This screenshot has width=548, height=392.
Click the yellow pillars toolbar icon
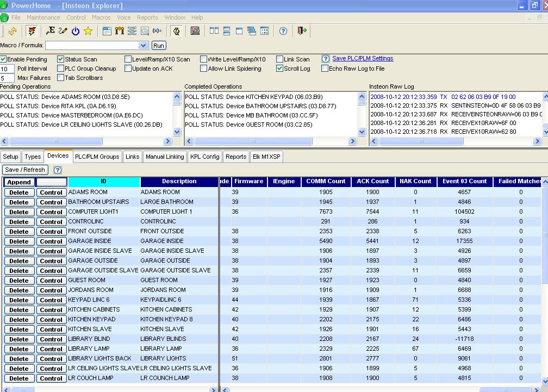[120, 31]
